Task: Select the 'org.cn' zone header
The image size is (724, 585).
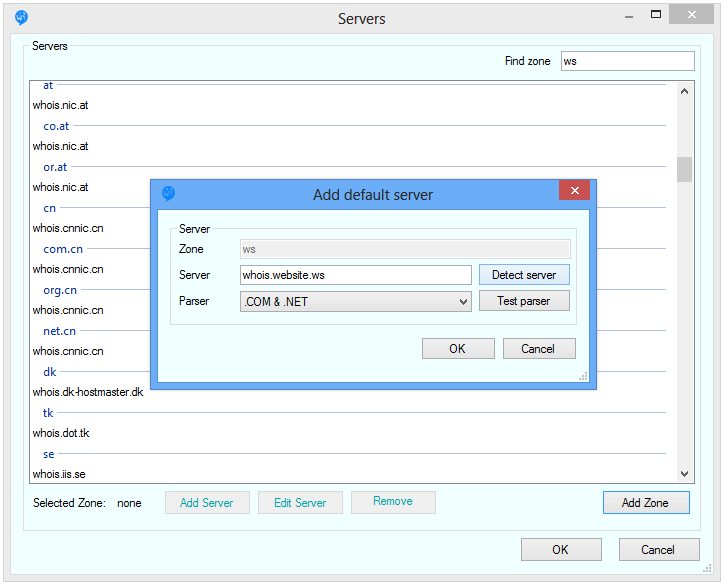Action: click(60, 290)
